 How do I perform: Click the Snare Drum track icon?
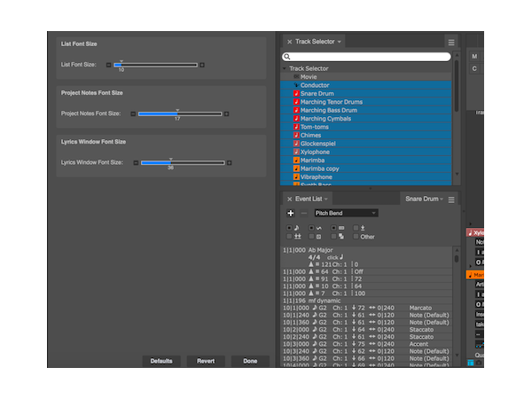tap(297, 93)
